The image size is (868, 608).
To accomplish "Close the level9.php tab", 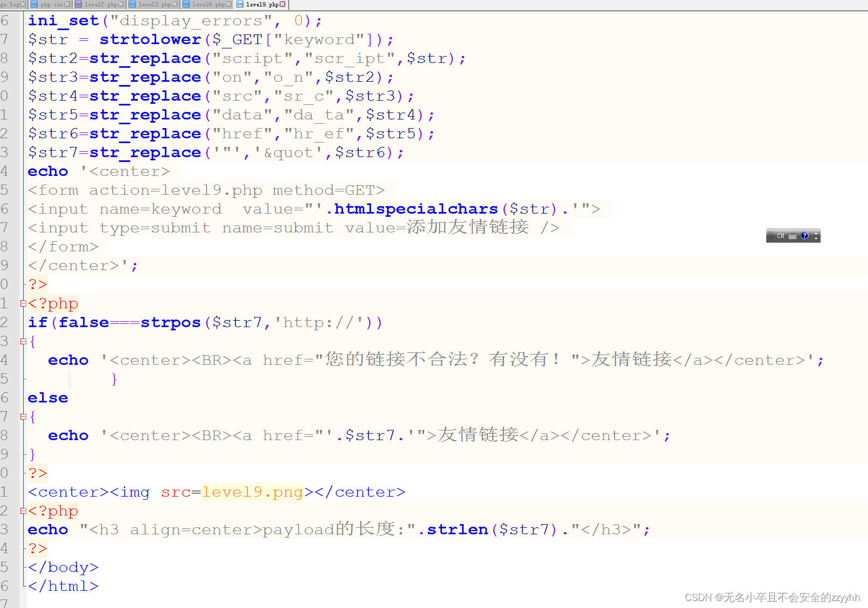I will pos(283,4).
